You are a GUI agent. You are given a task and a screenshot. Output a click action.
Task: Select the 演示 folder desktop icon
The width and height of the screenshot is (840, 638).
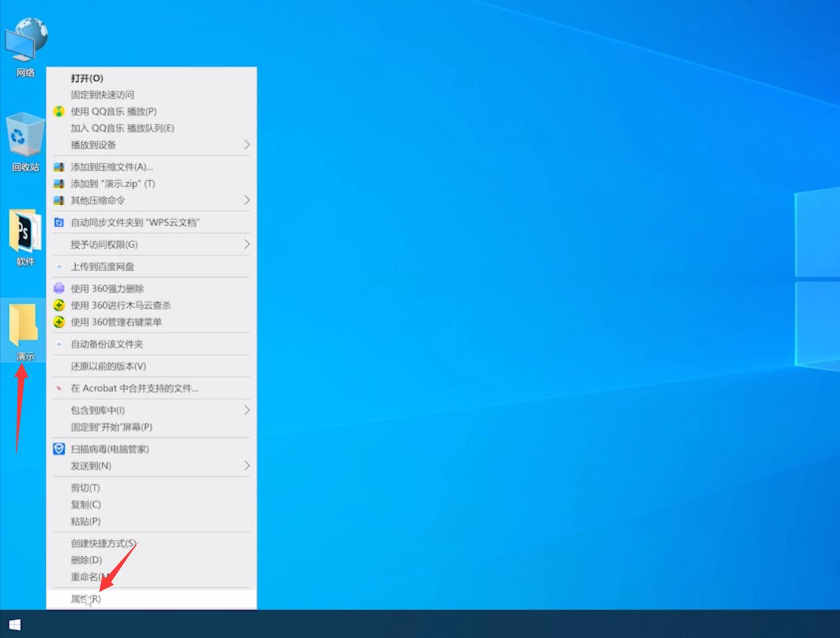pyautogui.click(x=25, y=331)
